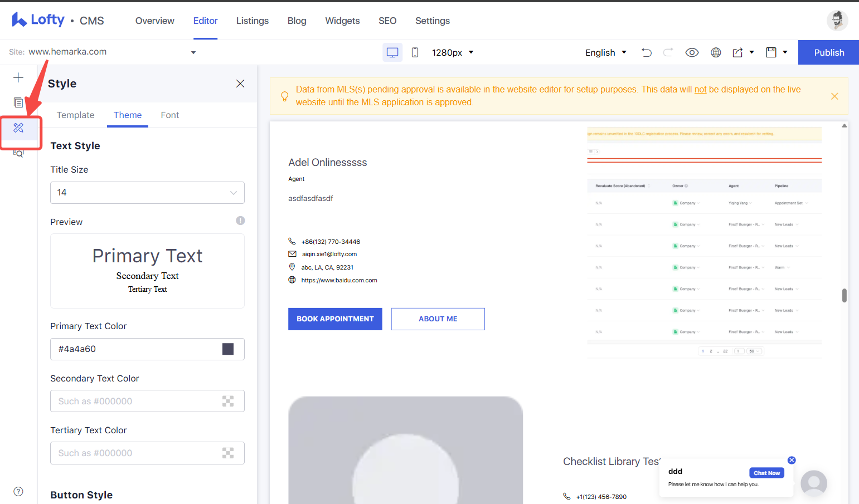The image size is (859, 504).
Task: Open the user profile avatar
Action: pos(837,21)
